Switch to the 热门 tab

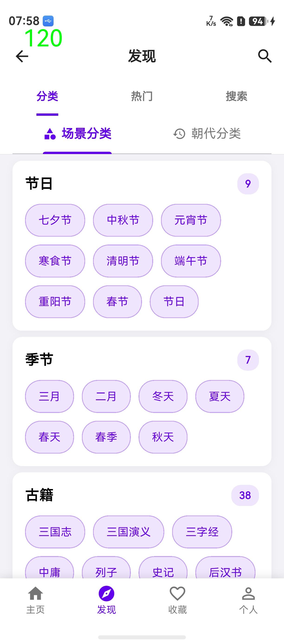[x=142, y=97]
